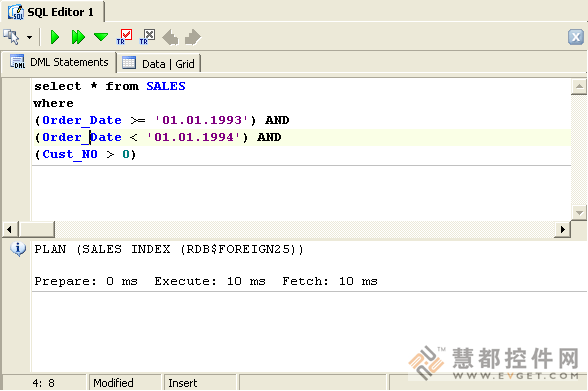Click the 4: 8 cursor position in status bar

(44, 383)
